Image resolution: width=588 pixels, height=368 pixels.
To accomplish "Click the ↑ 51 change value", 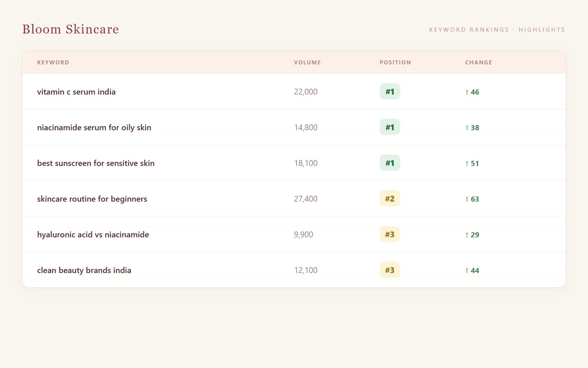I will click(x=472, y=163).
